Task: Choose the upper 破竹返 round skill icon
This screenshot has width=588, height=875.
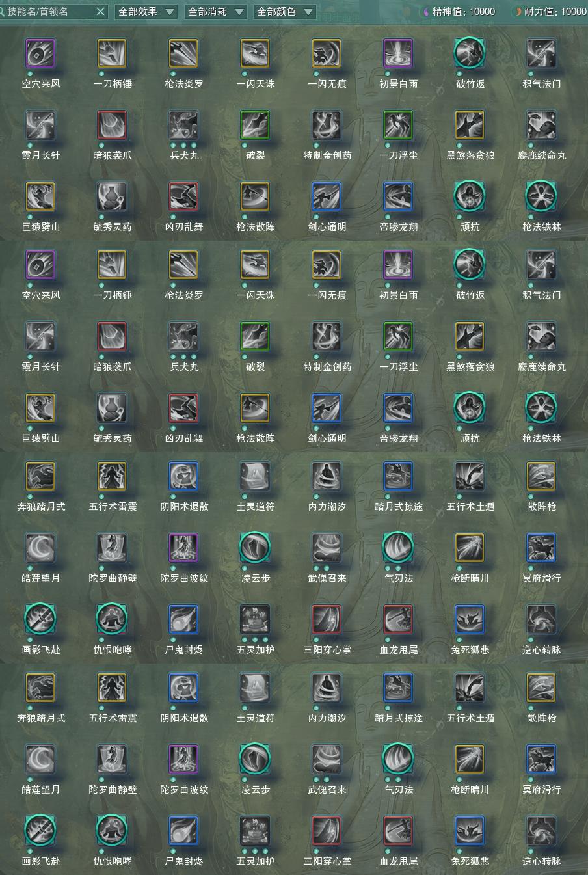Action: coord(470,53)
